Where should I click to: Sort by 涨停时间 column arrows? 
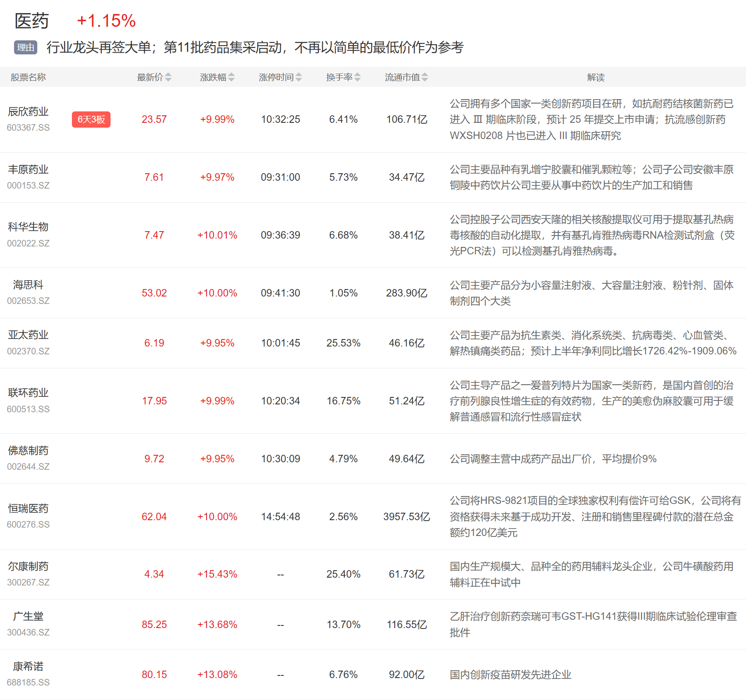[299, 77]
